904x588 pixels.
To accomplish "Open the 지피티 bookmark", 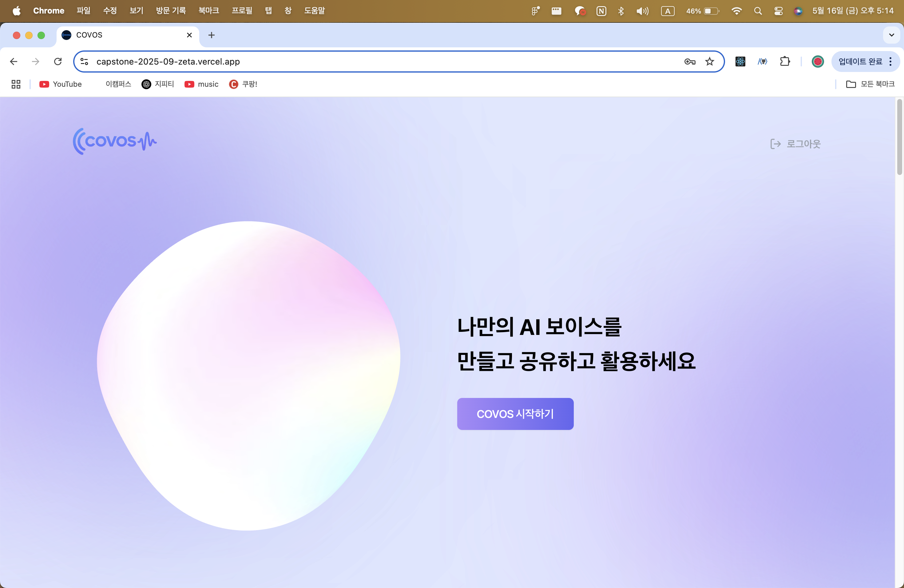I will [x=158, y=84].
